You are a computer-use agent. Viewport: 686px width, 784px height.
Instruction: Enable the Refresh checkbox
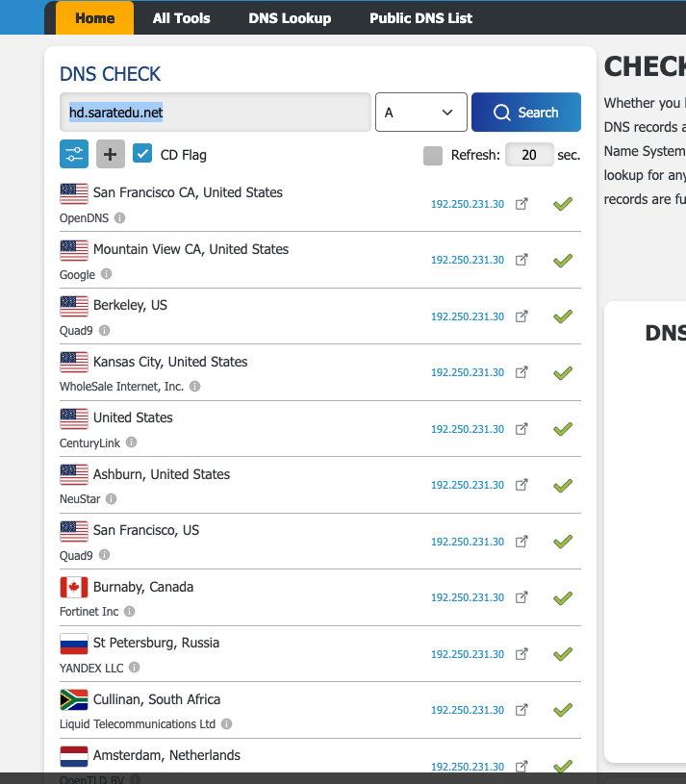click(x=433, y=154)
